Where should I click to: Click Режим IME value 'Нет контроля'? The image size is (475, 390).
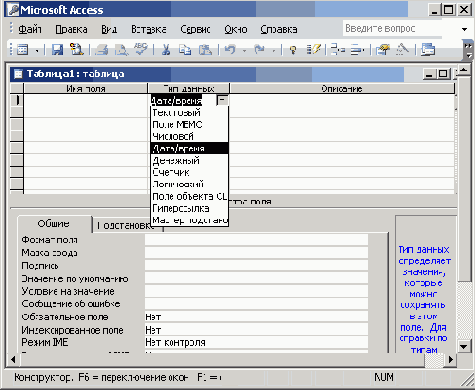(256, 342)
